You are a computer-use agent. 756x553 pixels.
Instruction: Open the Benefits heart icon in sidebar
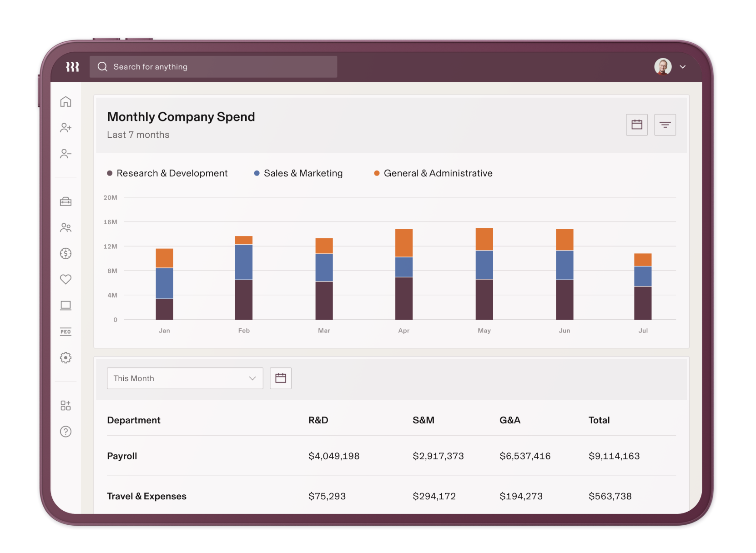tap(66, 279)
